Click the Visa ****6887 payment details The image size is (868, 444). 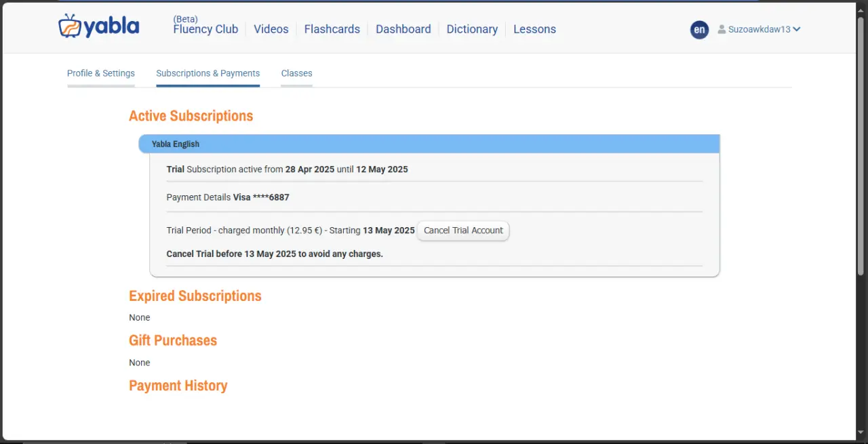tap(261, 198)
